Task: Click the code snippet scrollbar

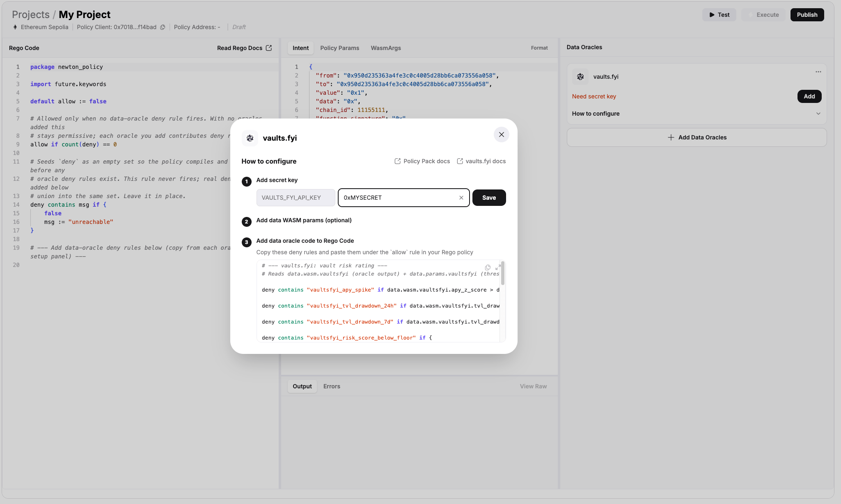Action: pyautogui.click(x=503, y=274)
